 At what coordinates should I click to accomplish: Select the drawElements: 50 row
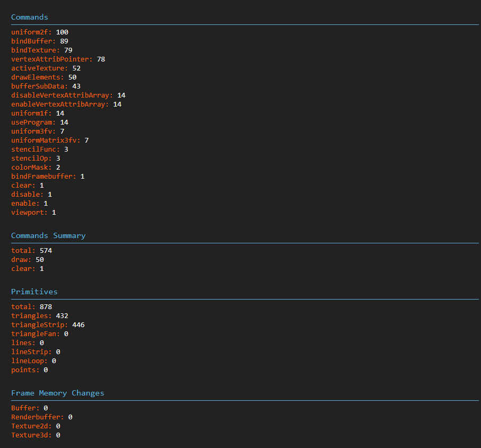44,77
